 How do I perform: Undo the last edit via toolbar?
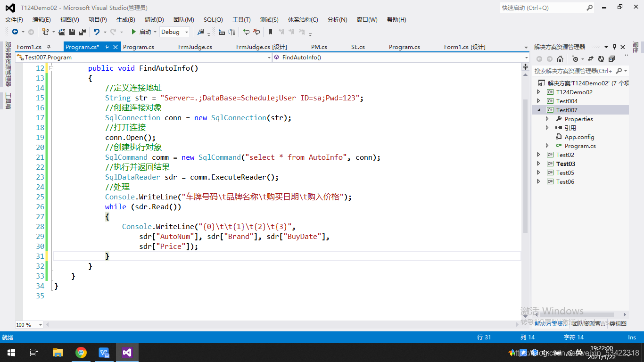tap(97, 32)
